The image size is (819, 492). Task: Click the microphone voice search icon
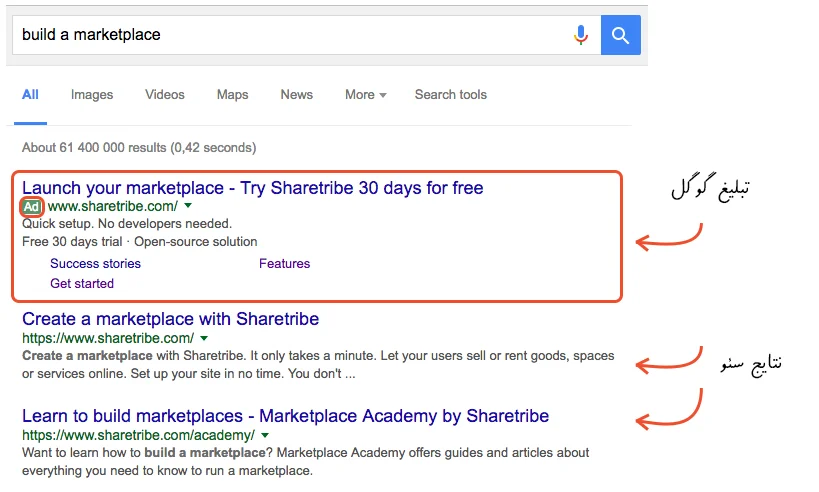[581, 35]
